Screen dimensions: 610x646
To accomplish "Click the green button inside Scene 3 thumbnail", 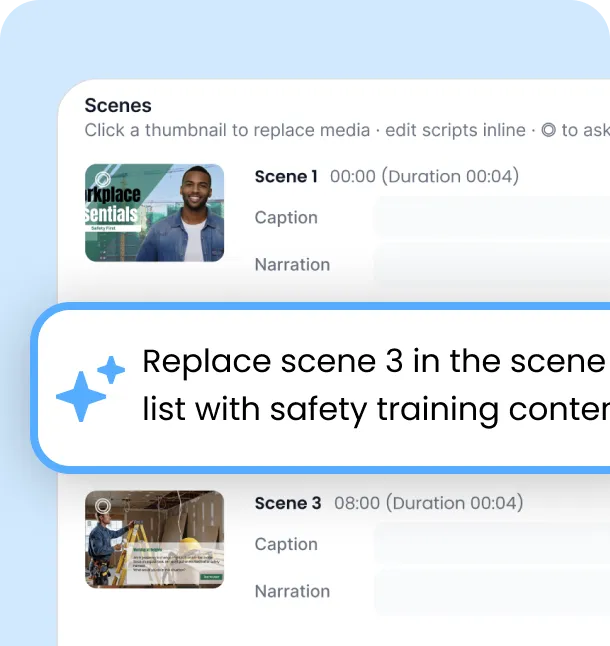I will coord(211,577).
